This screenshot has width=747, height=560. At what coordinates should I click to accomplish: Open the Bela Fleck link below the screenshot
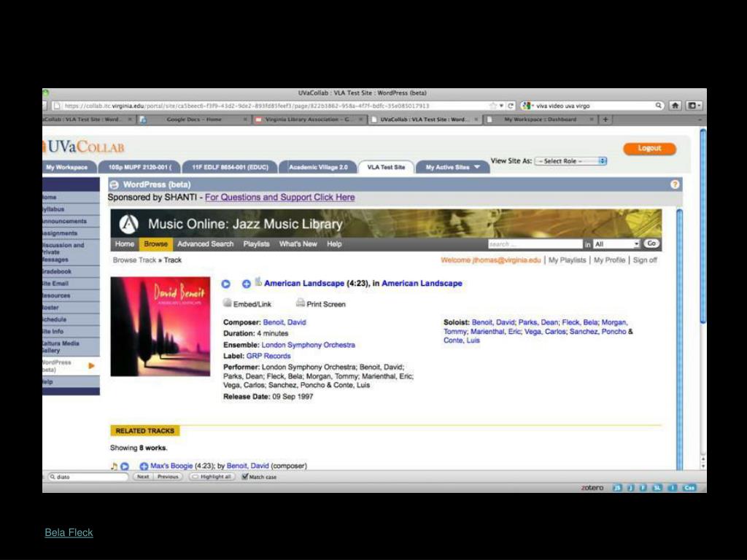pos(69,532)
